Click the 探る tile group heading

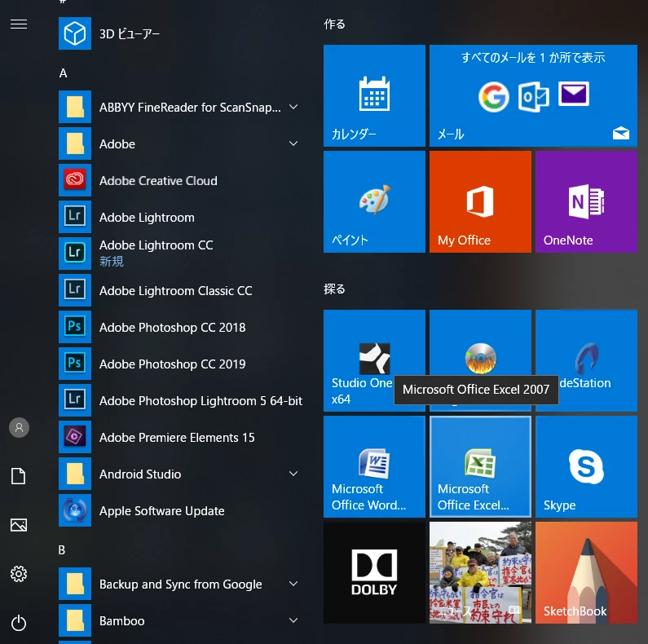tap(334, 289)
